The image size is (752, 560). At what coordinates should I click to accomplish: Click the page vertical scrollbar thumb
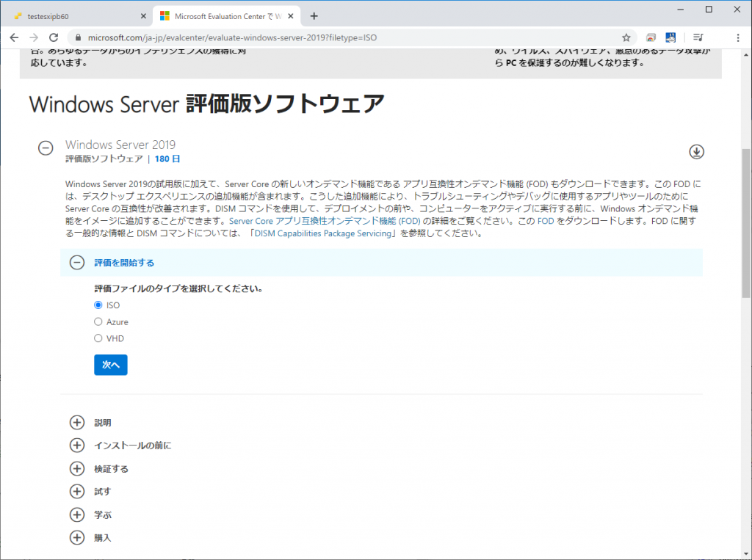(x=746, y=223)
